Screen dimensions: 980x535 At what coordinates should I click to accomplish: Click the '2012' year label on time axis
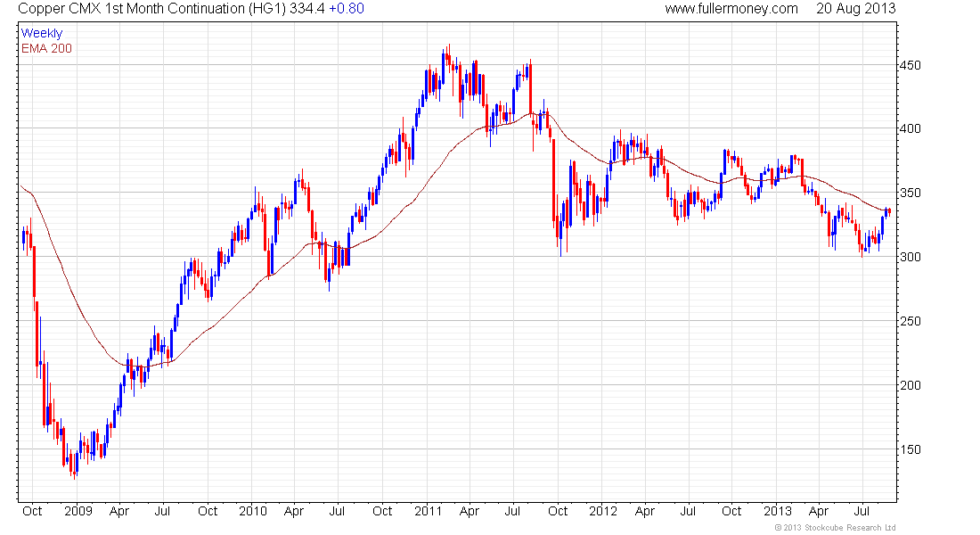coord(602,511)
